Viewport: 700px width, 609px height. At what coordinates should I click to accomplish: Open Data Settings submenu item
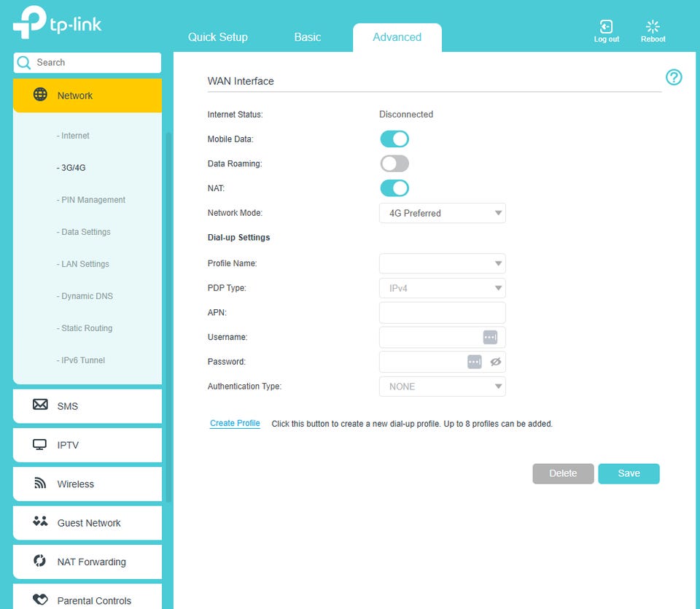[83, 232]
